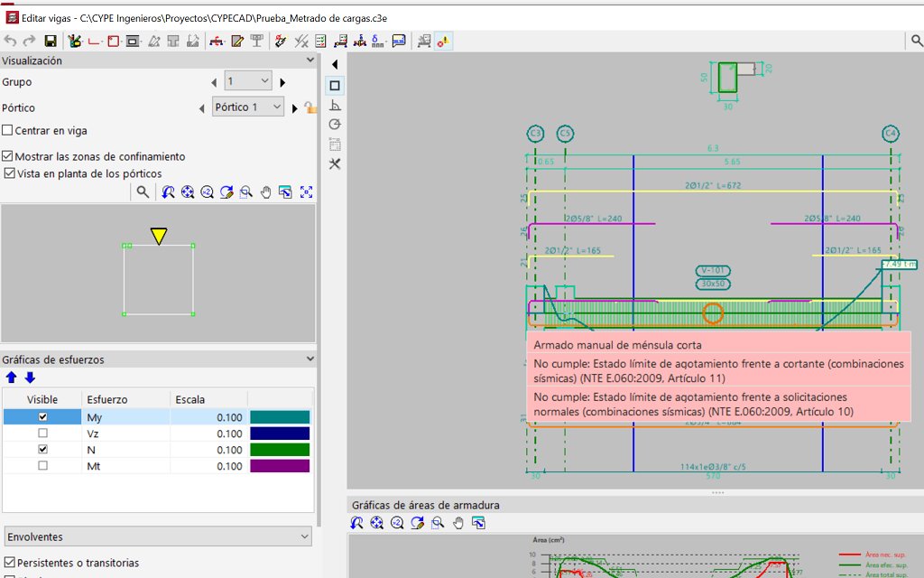
Task: Click the magnifier search icon at toolbar's right end
Action: pos(917,40)
